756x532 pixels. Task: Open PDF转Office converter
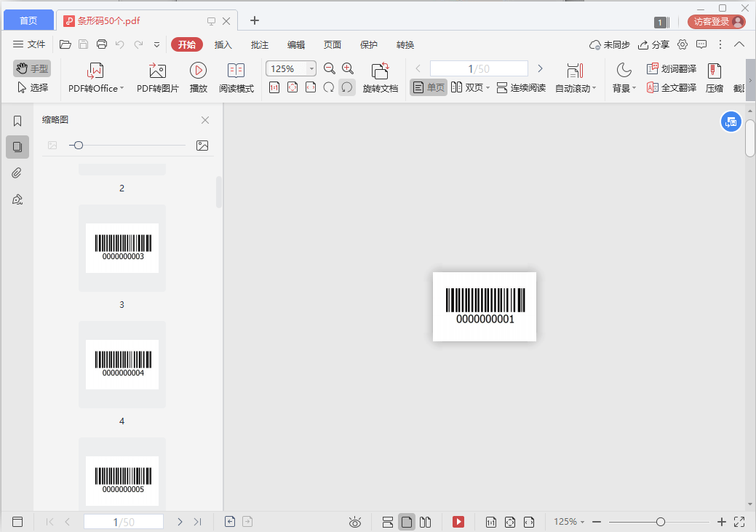point(96,77)
